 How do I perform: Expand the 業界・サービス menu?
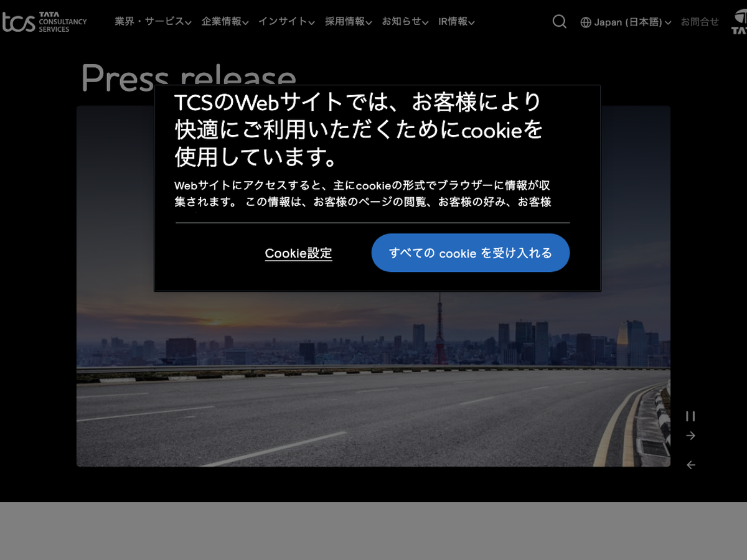[x=153, y=22]
